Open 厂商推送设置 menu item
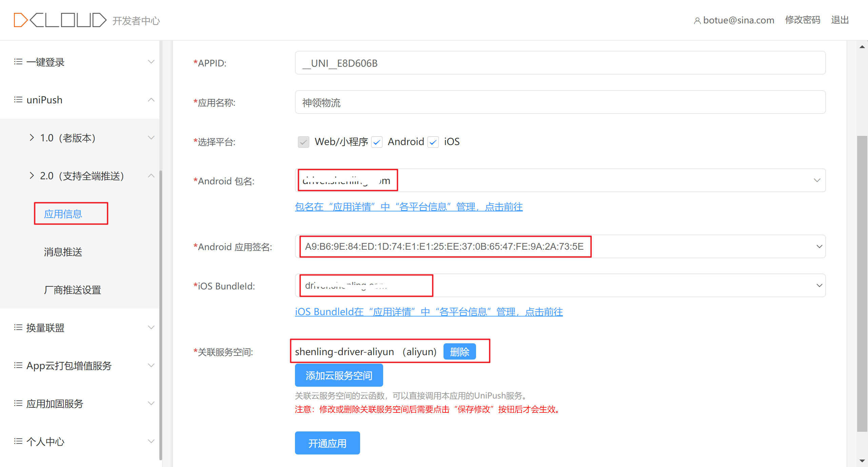Viewport: 868px width, 467px height. pos(73,290)
